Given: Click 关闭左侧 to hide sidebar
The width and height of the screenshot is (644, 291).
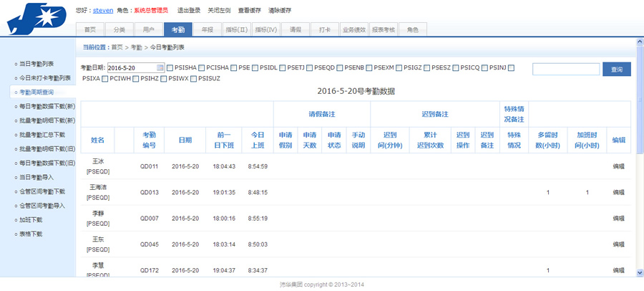Looking at the screenshot, I should (x=219, y=10).
